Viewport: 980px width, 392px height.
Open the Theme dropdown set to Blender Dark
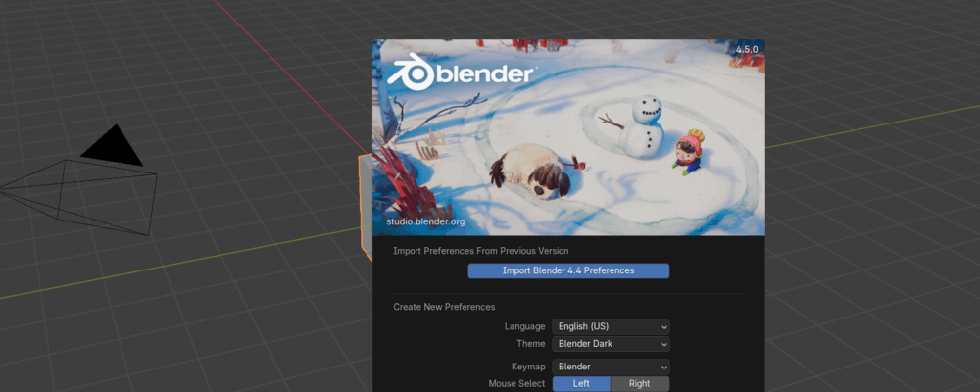click(x=611, y=344)
